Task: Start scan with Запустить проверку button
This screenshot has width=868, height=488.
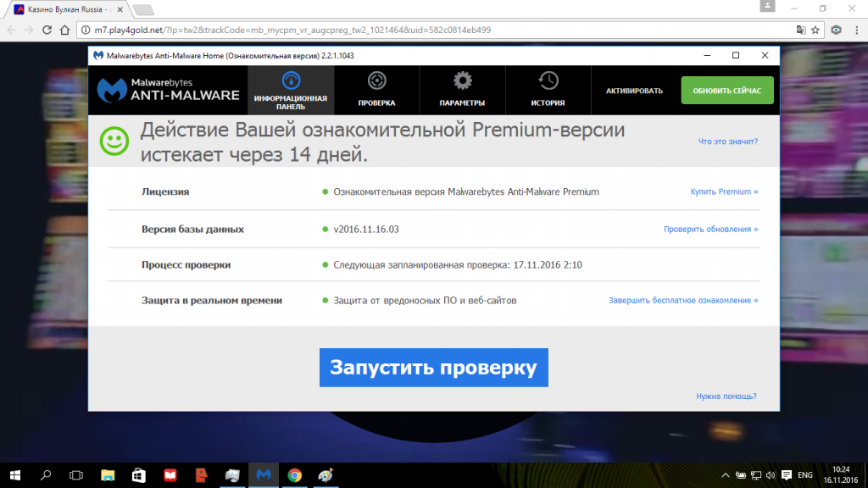Action: [433, 368]
